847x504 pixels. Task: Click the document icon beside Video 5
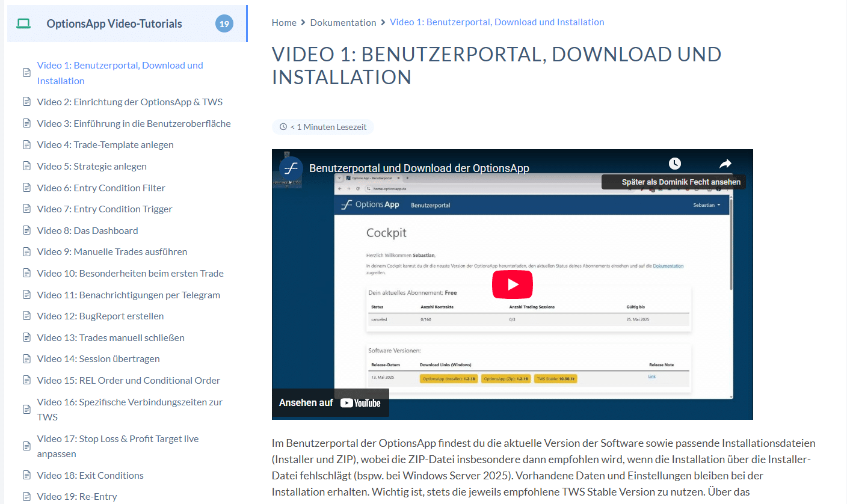(x=26, y=166)
